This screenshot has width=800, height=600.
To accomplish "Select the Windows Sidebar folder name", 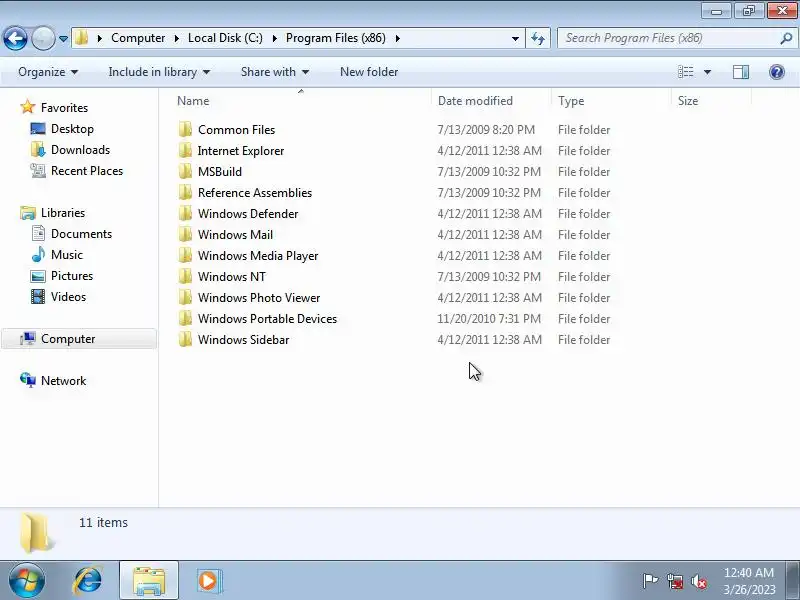I will click(243, 339).
